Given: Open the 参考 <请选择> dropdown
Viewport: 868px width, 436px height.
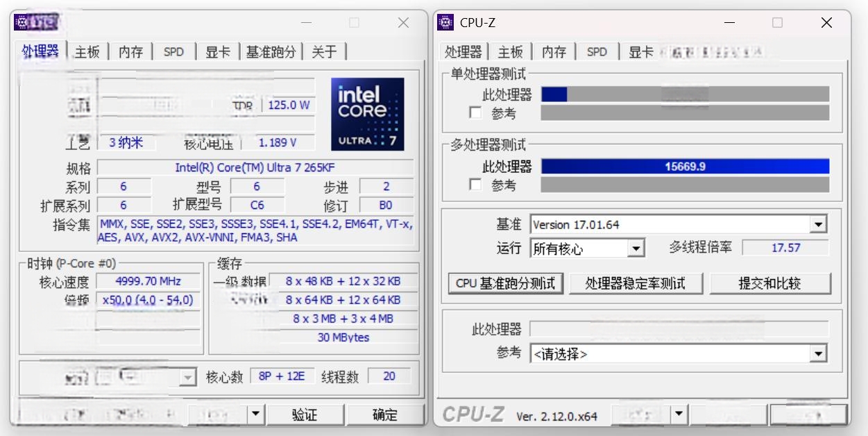Looking at the screenshot, I should pyautogui.click(x=819, y=353).
